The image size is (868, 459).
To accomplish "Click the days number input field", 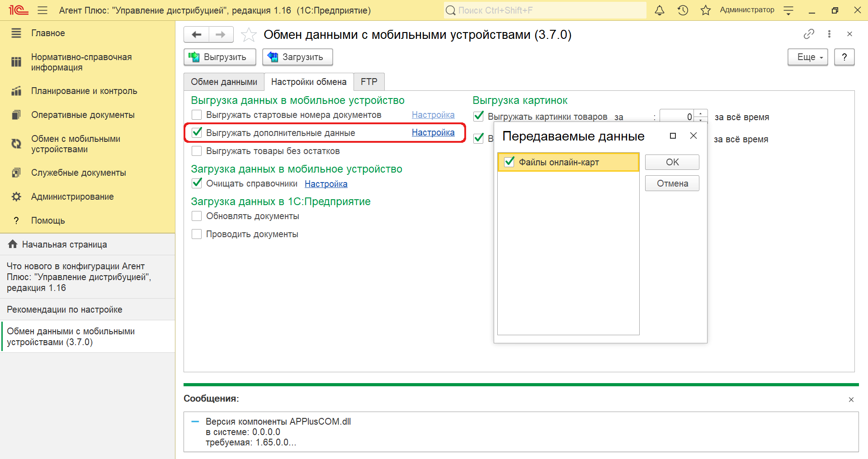I will (677, 117).
